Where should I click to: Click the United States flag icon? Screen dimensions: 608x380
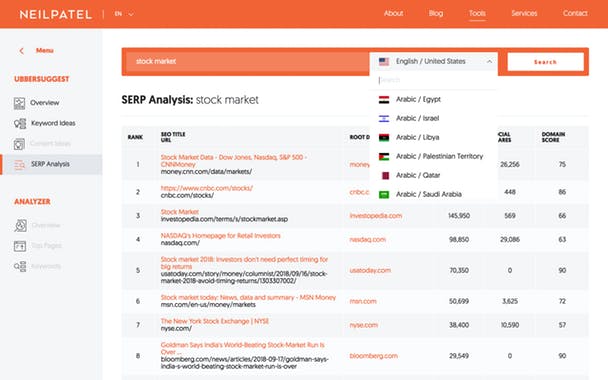[384, 61]
